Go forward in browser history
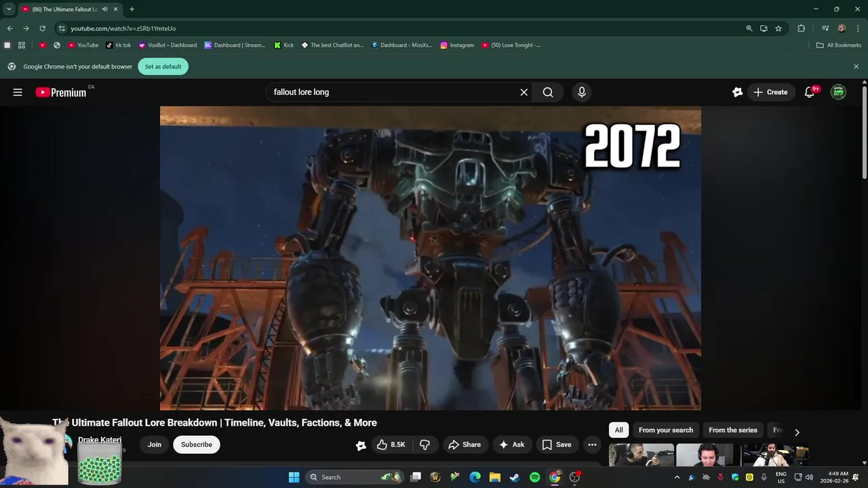Screen dimensions: 868x488 pyautogui.click(x=26, y=28)
